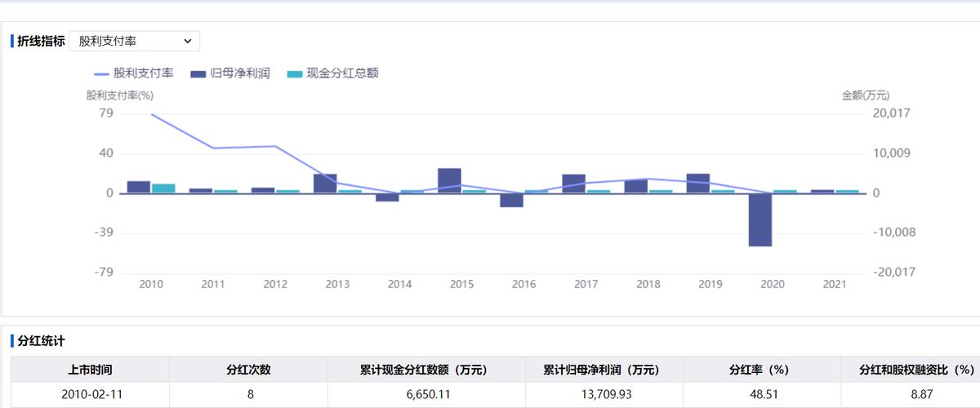Viewport: 980px width, 408px height.
Task: Click the 分红统计 section heading
Action: [x=41, y=339]
